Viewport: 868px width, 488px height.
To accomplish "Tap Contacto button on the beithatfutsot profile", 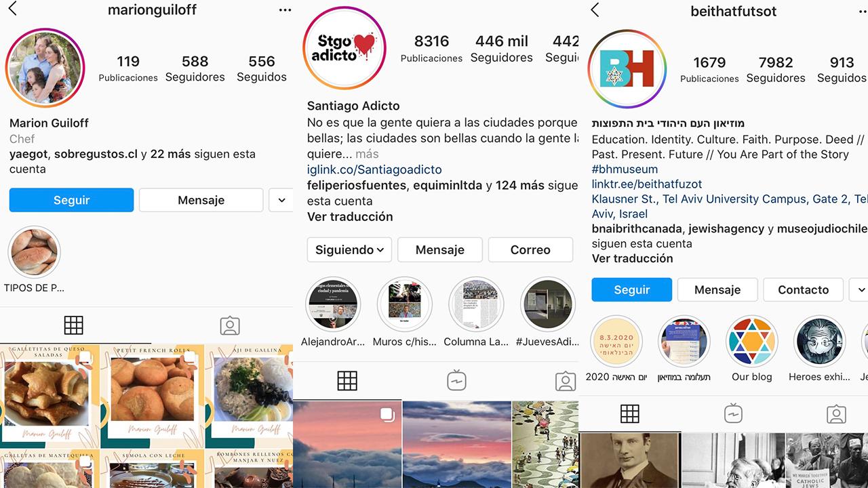I will coord(803,289).
